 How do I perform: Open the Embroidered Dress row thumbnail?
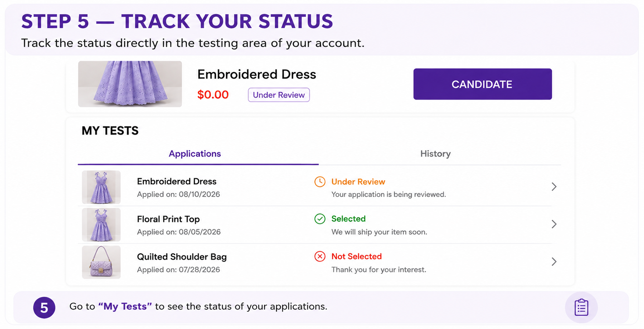(101, 187)
